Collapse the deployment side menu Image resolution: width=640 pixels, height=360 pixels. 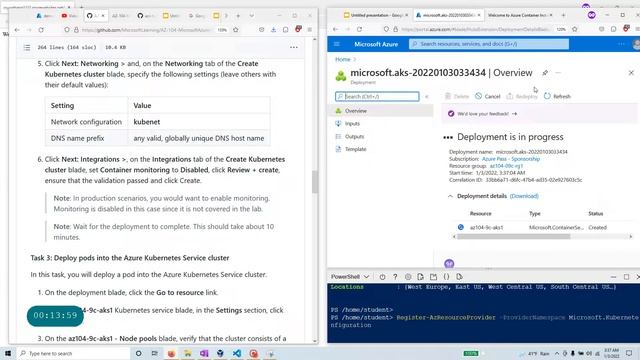point(427,97)
